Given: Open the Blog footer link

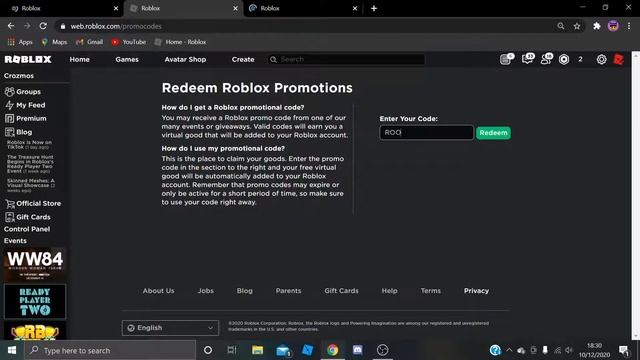Looking at the screenshot, I should tap(244, 291).
